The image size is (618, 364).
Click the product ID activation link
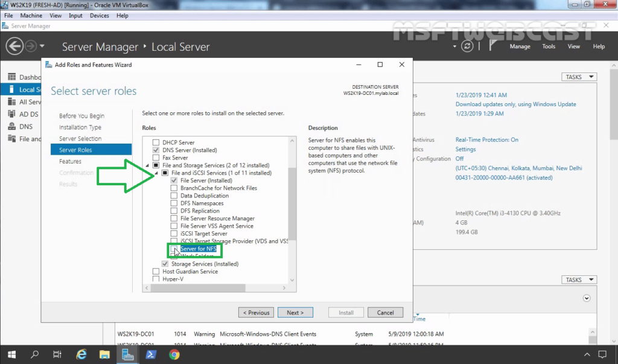tap(504, 177)
